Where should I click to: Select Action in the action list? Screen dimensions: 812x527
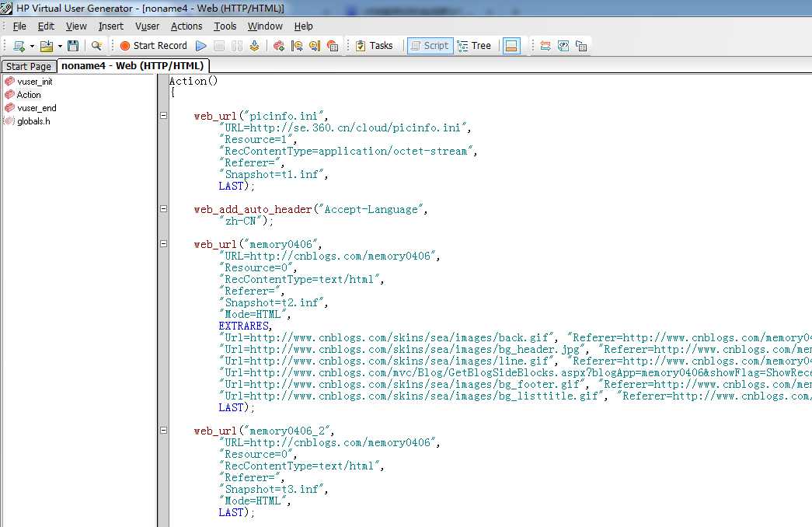pos(29,95)
